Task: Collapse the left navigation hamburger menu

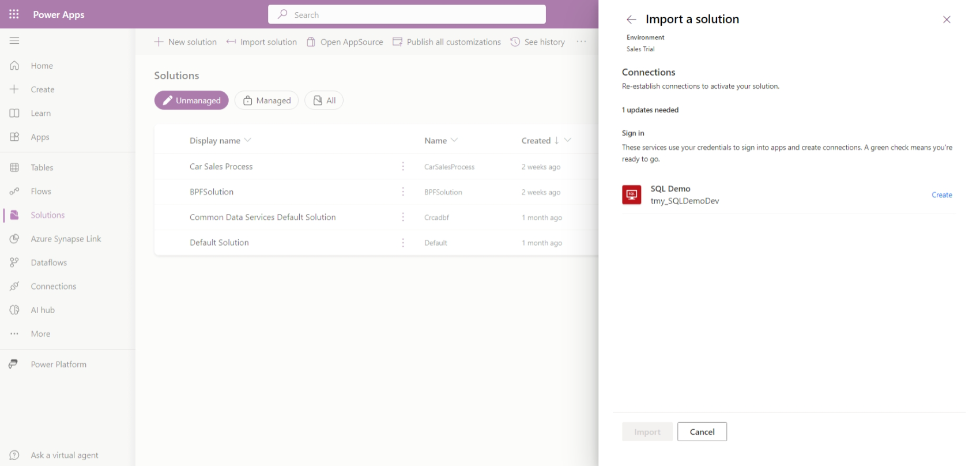Action: click(14, 40)
